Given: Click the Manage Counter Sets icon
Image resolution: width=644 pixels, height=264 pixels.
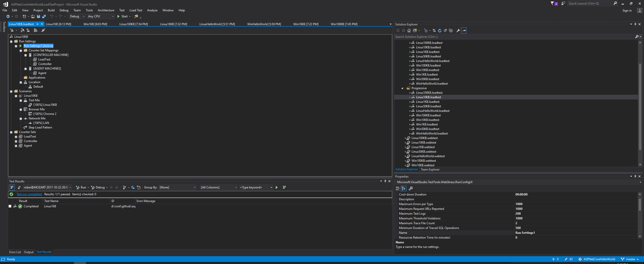Looking at the screenshot, I should click(36, 30).
